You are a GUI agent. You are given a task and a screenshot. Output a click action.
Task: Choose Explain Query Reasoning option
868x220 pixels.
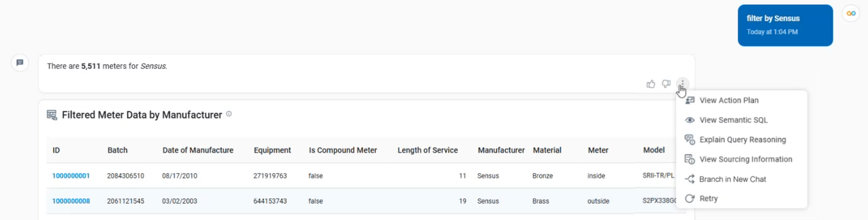point(742,140)
